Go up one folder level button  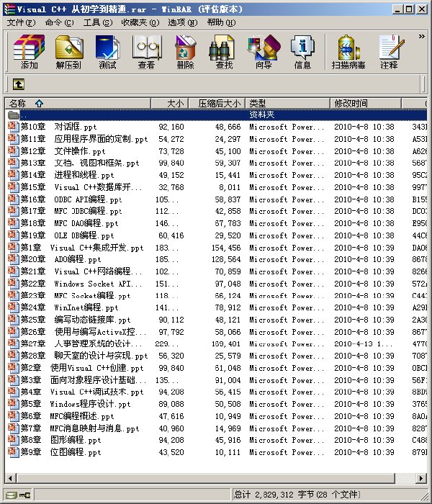19,84
